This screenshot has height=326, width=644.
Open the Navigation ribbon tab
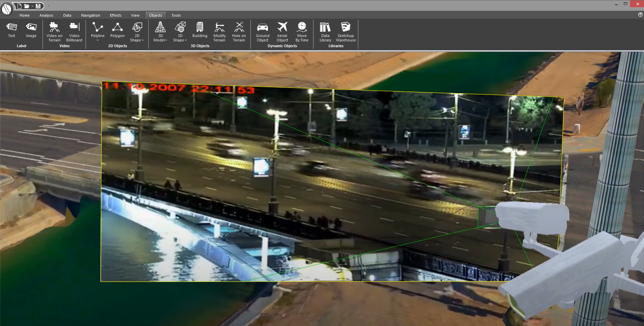90,15
